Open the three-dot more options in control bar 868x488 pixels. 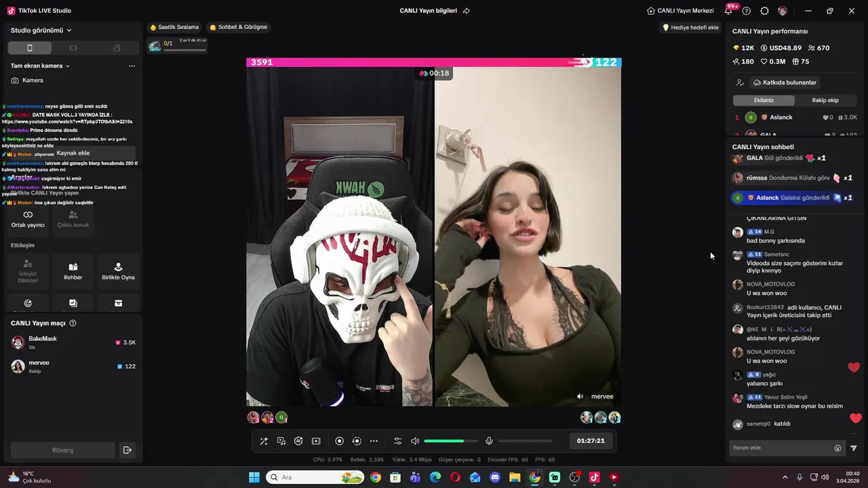[x=374, y=441]
